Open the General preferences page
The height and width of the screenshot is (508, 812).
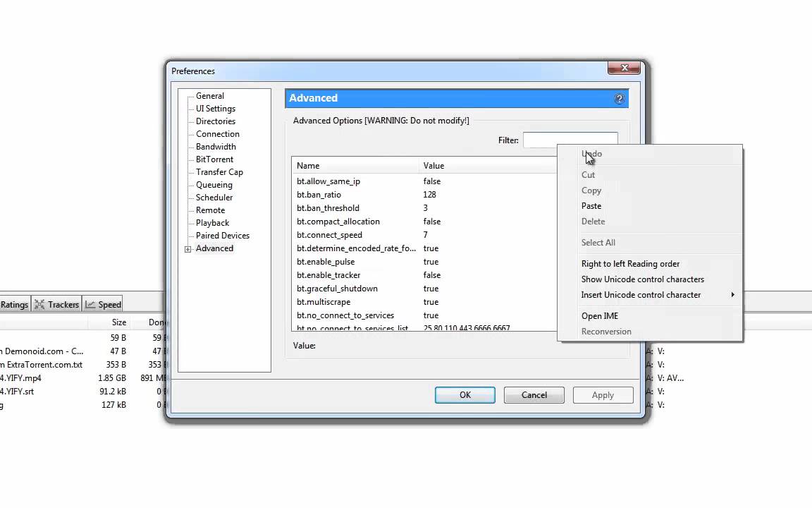click(x=210, y=96)
